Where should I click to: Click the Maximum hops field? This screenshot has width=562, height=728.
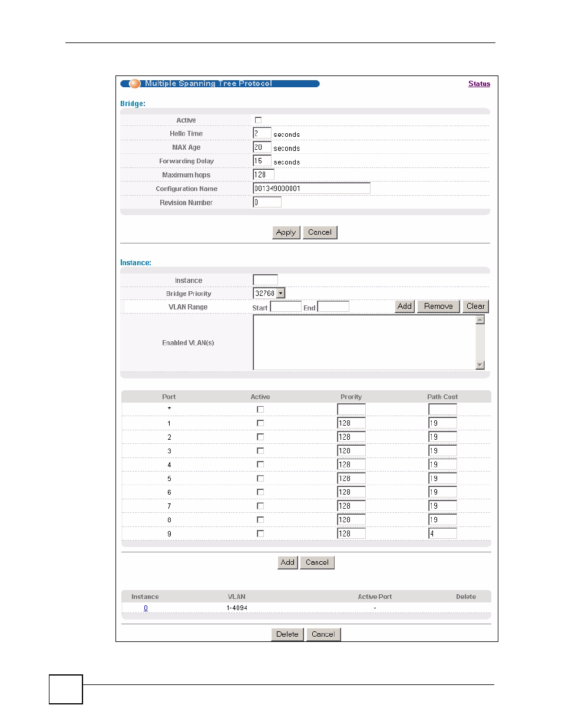(x=263, y=174)
